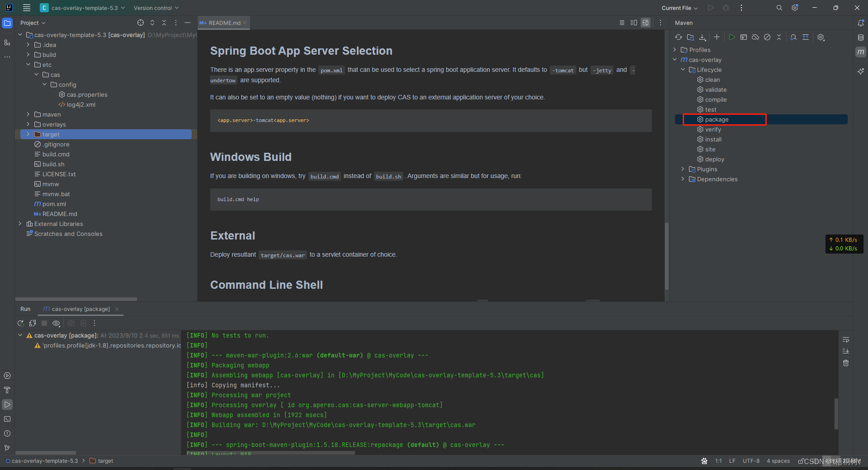Image resolution: width=868 pixels, height=470 pixels.
Task: Open the Current File run configuration dropdown
Action: [x=679, y=8]
